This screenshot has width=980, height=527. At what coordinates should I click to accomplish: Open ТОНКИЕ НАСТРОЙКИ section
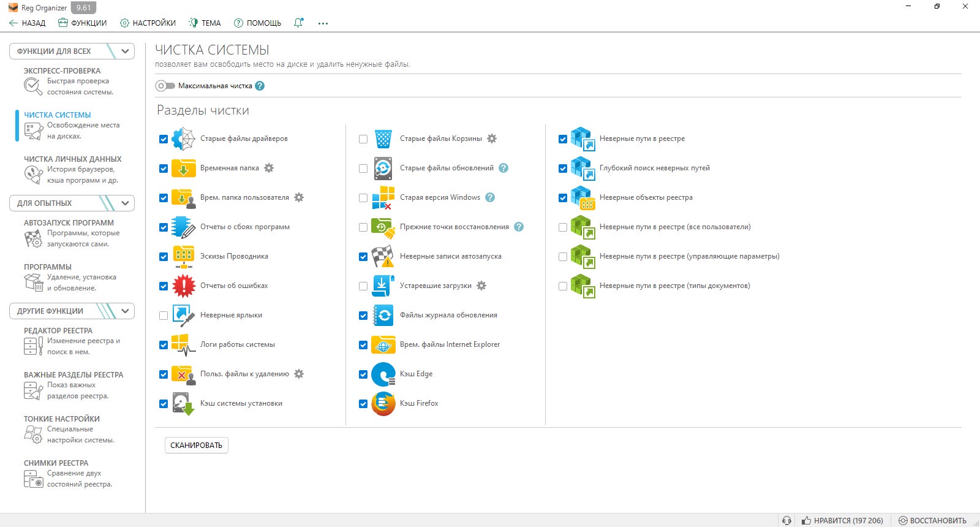pyautogui.click(x=69, y=430)
